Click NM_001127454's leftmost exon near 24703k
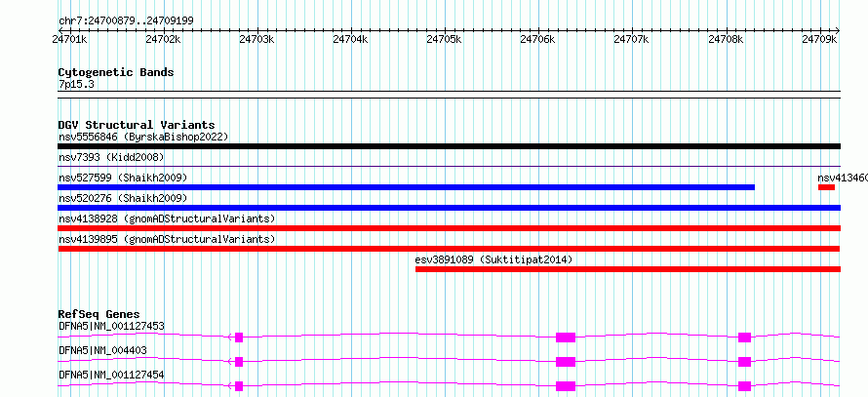 (x=239, y=386)
